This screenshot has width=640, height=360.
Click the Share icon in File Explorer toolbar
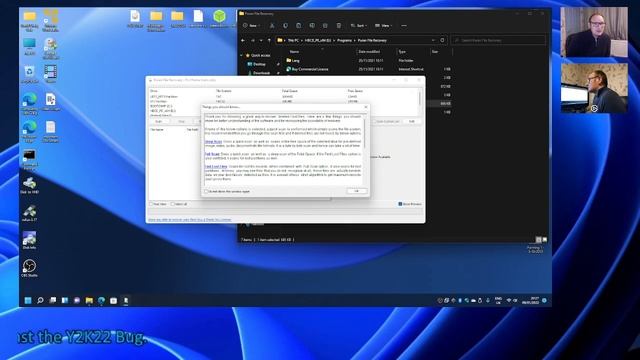(x=325, y=25)
